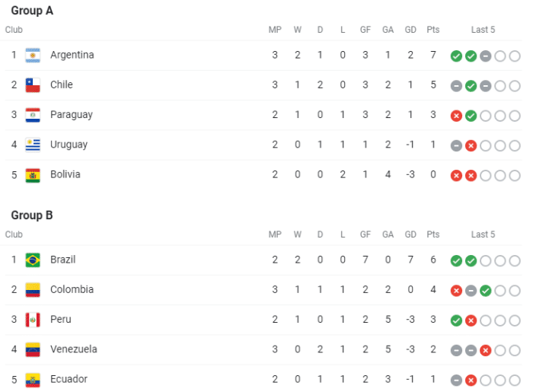Open the Brazil team link
Image resolution: width=533 pixels, height=392 pixels.
(63, 260)
